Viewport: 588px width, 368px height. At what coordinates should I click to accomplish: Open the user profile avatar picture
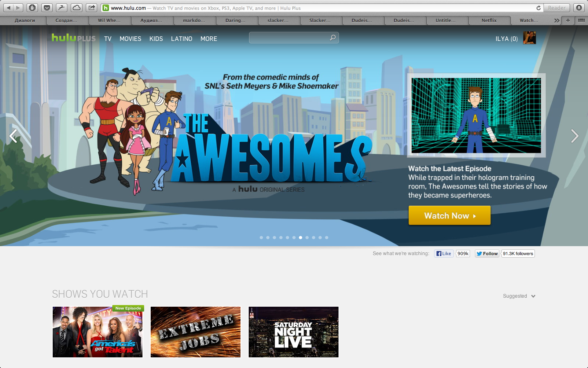pyautogui.click(x=529, y=38)
